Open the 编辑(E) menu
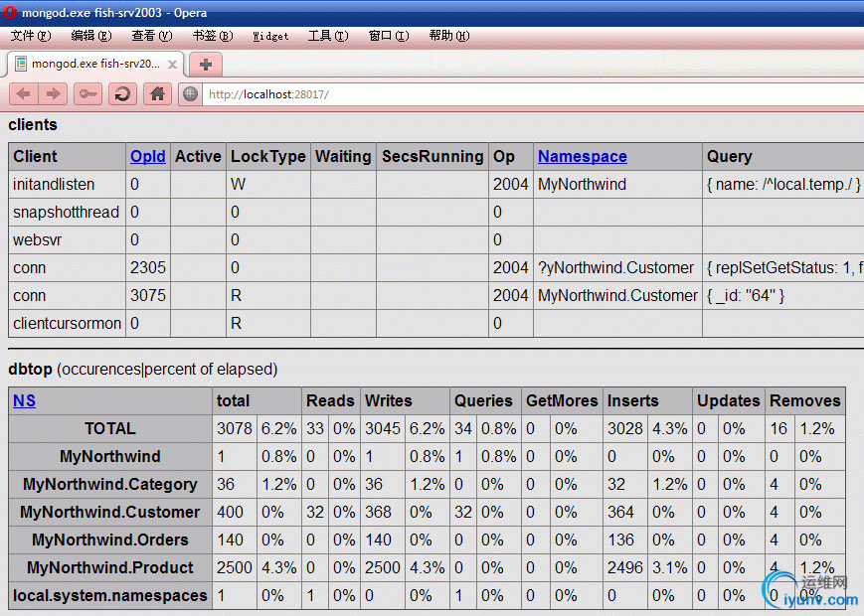The width and height of the screenshot is (864, 616). [91, 36]
